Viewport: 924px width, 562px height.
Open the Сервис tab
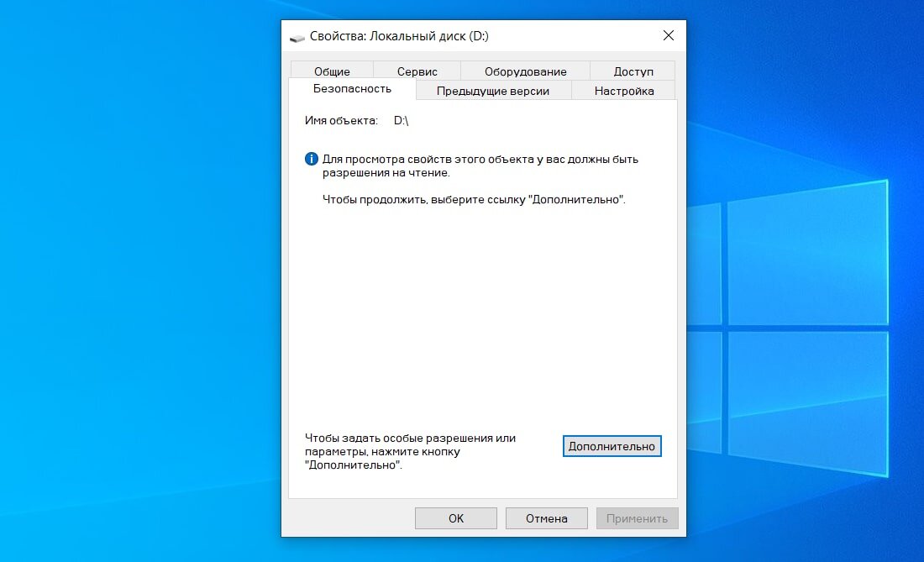tap(417, 71)
